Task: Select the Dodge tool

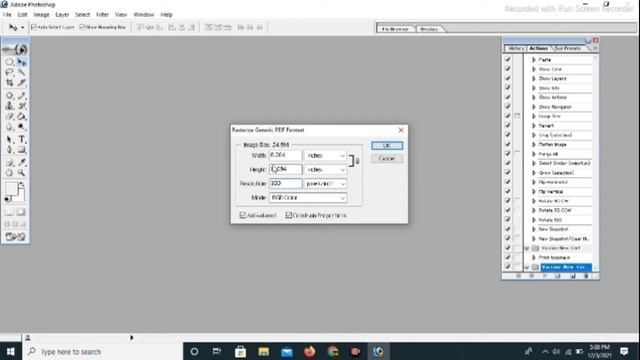Action: coord(22,127)
